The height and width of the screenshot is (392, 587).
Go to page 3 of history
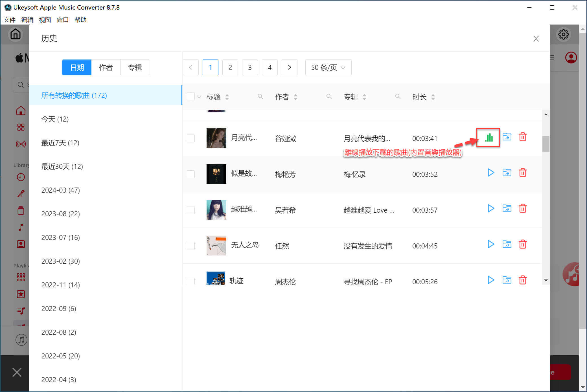[250, 67]
